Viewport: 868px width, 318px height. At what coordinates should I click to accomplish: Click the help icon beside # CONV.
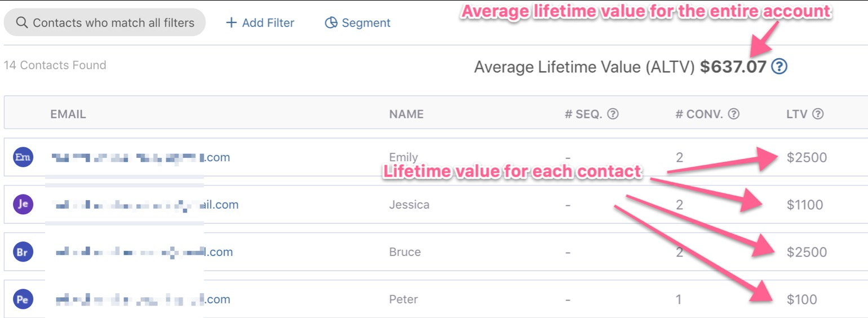[733, 114]
